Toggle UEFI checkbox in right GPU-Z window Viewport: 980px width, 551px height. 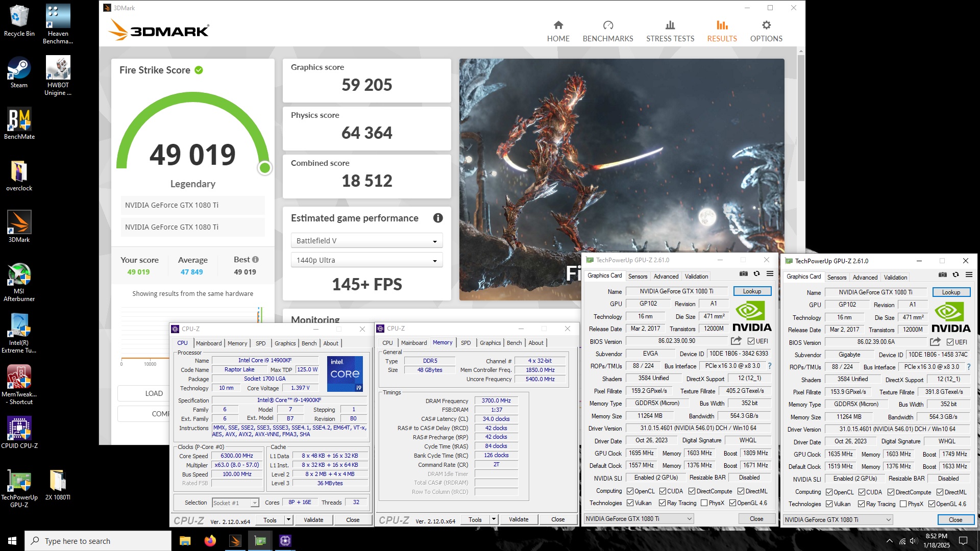[950, 342]
